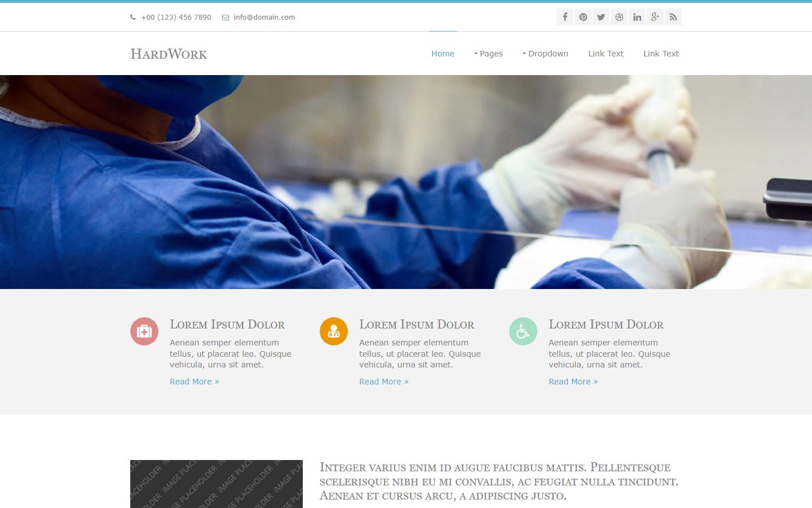Open the RSS feed icon
Screen dimensions: 812x508
(x=673, y=17)
